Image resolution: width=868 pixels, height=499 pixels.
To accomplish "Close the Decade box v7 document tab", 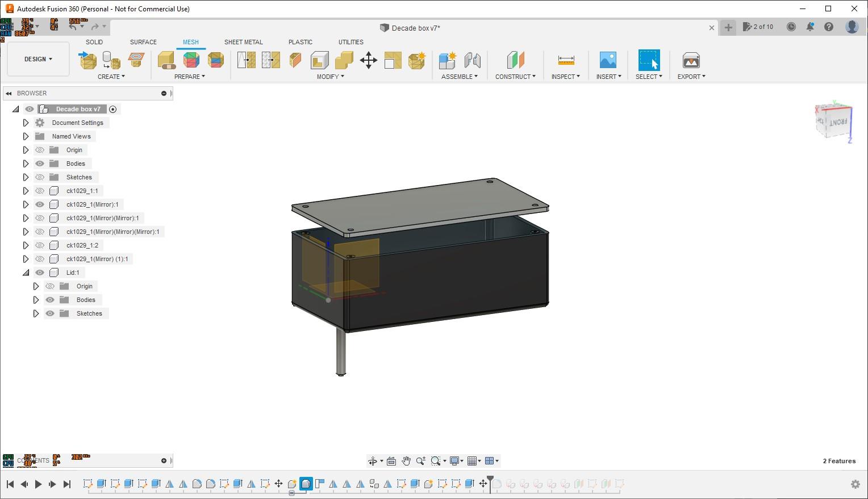I will click(x=711, y=28).
